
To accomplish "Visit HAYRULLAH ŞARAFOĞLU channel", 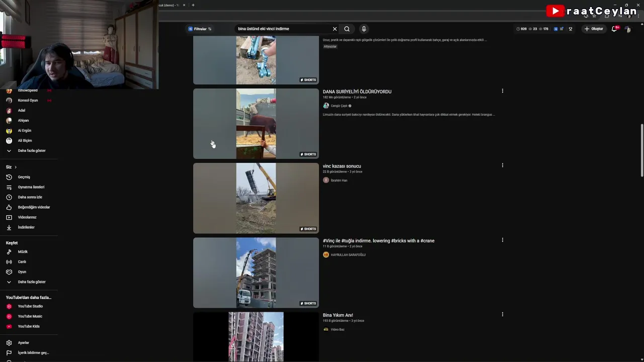I will pyautogui.click(x=348, y=255).
